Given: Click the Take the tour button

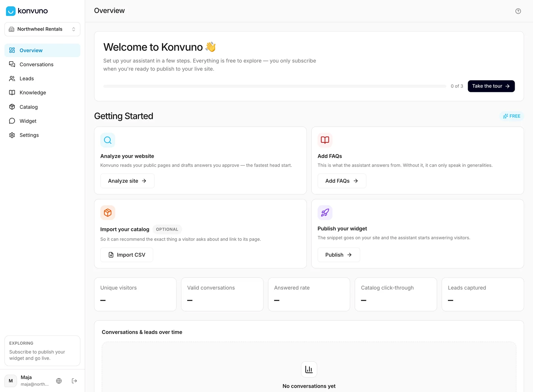Looking at the screenshot, I should [x=491, y=86].
